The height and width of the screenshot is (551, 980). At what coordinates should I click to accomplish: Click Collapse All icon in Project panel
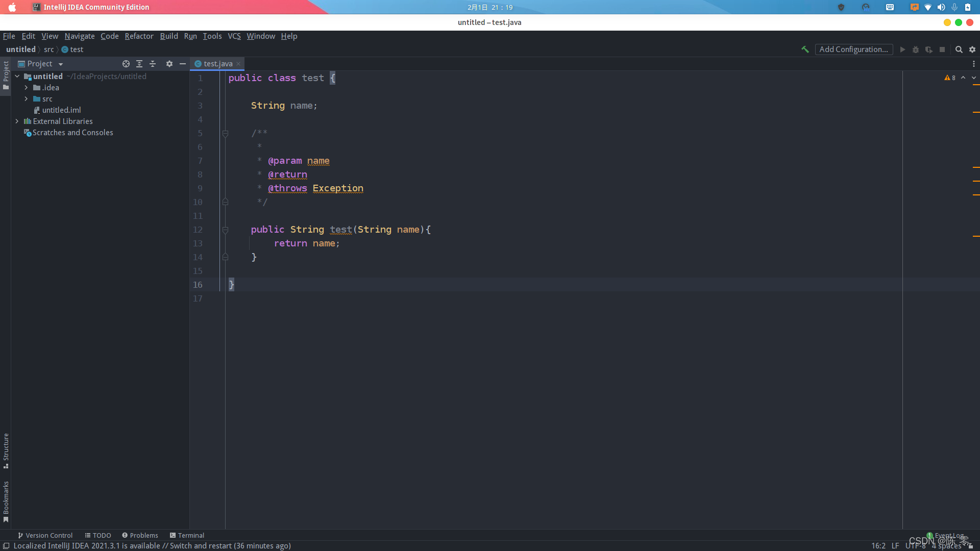point(153,64)
